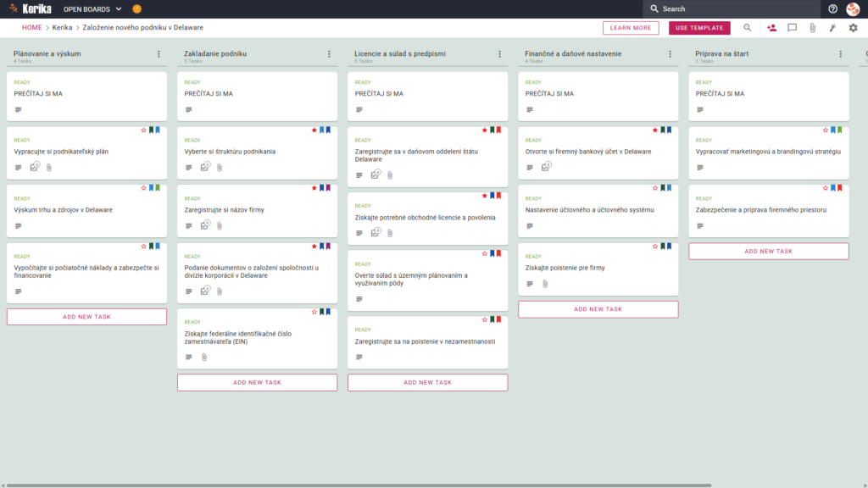Open the board chat icon in toolbar
The image size is (868, 488).
[x=793, y=28]
